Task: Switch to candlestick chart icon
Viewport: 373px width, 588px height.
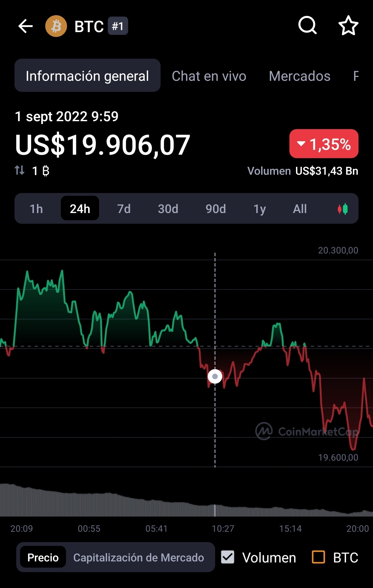Action: point(343,209)
